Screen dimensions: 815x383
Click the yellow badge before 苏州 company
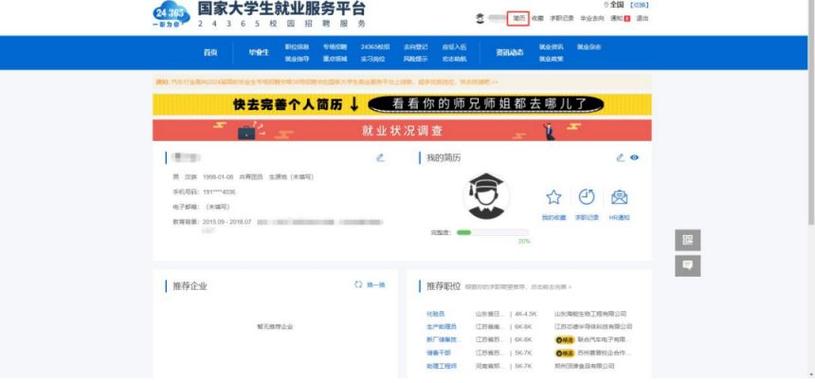point(565,353)
